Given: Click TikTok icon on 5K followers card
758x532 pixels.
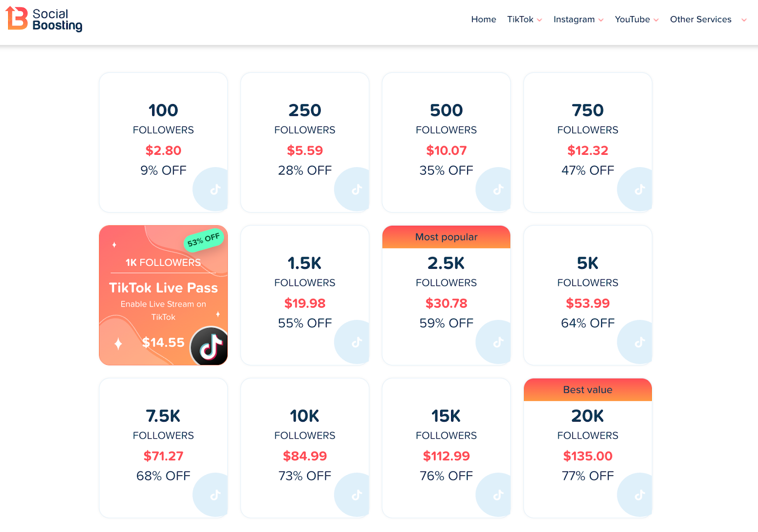Looking at the screenshot, I should (x=640, y=342).
